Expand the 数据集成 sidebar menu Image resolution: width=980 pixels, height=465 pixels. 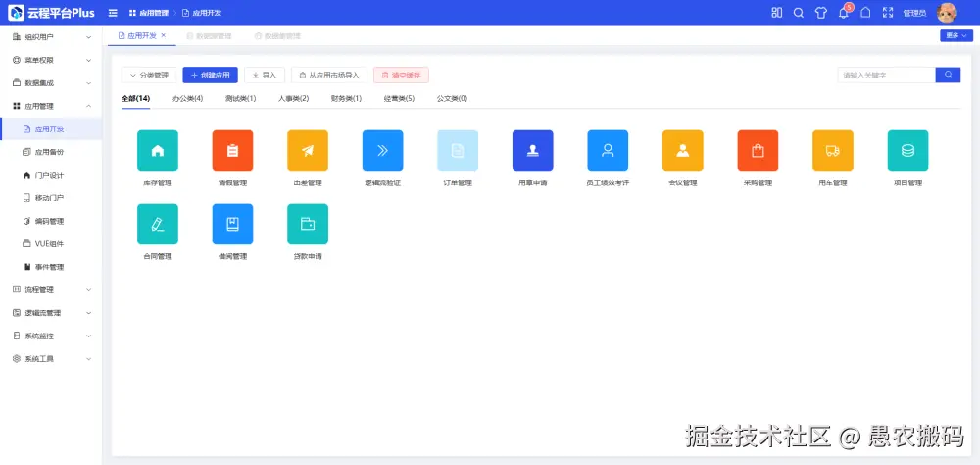[51, 83]
